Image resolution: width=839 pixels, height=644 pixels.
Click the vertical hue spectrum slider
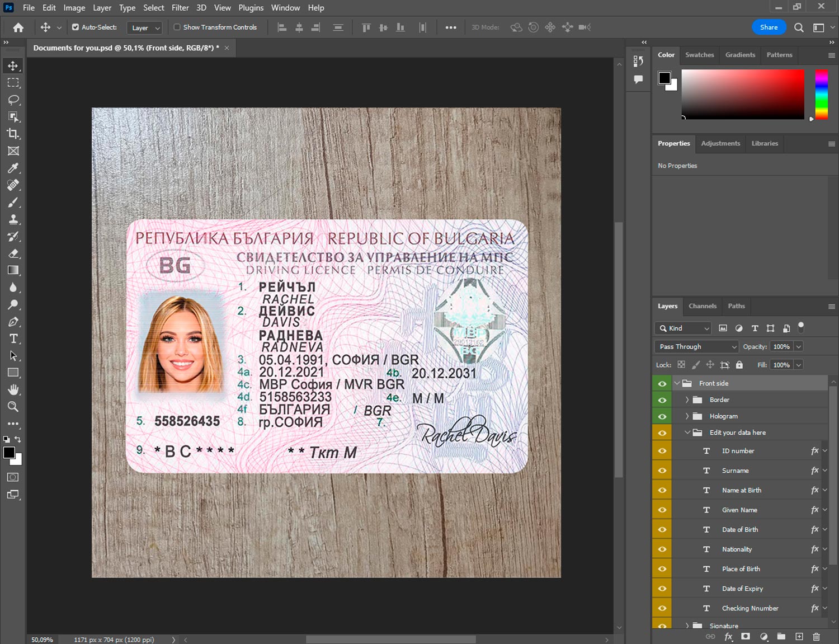click(821, 94)
